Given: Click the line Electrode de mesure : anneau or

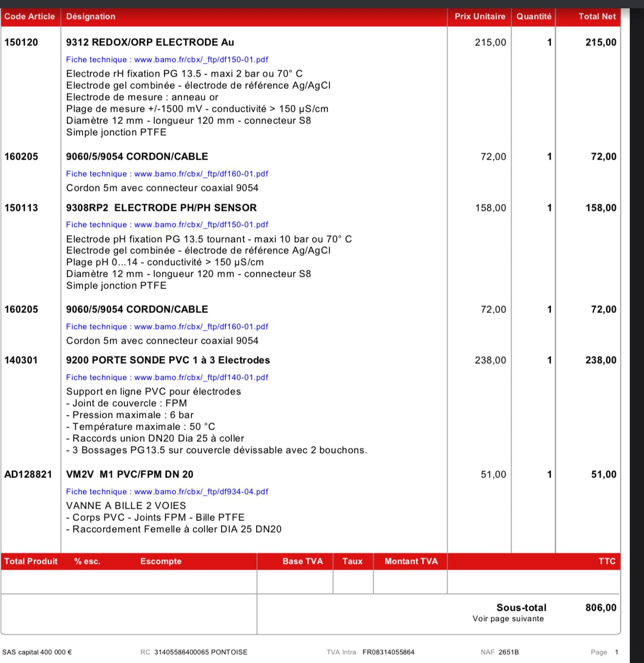Looking at the screenshot, I should (x=142, y=97).
